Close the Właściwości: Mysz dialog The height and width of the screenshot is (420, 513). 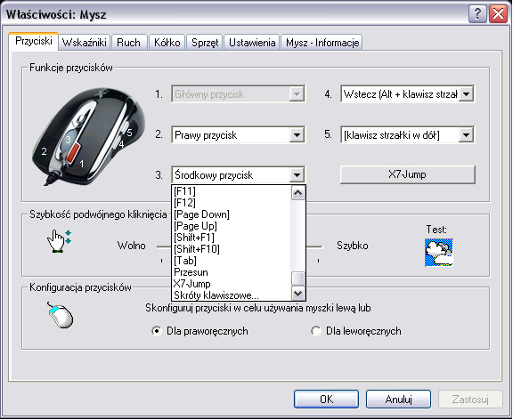point(498,14)
